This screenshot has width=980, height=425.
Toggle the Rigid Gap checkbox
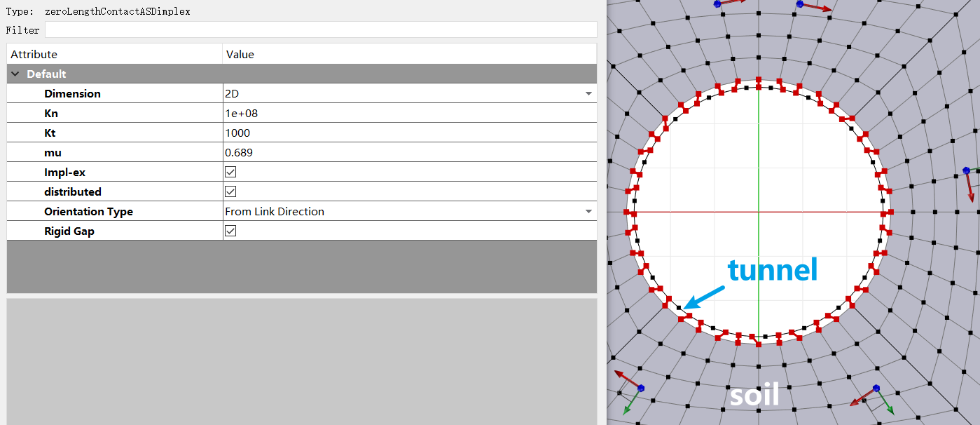coord(230,231)
